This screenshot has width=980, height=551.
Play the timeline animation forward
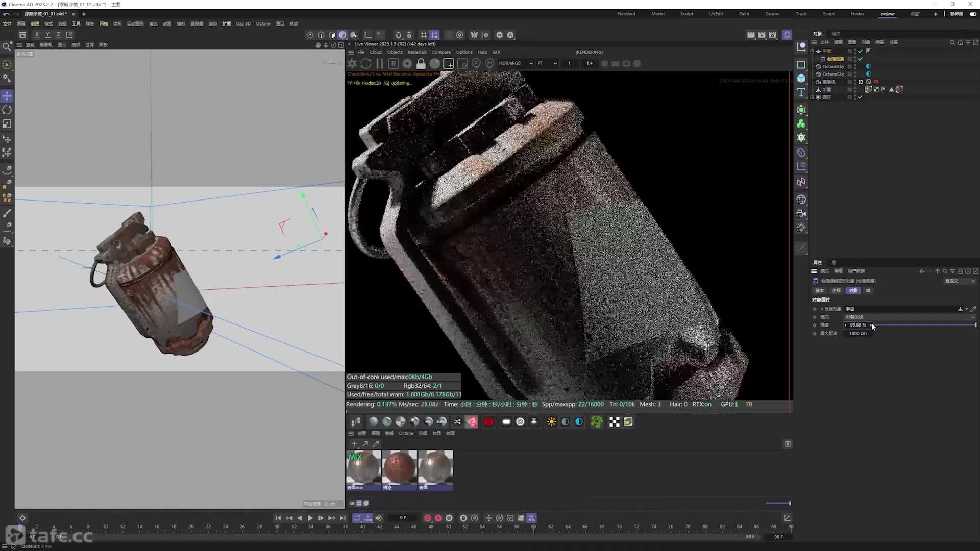[x=310, y=518]
